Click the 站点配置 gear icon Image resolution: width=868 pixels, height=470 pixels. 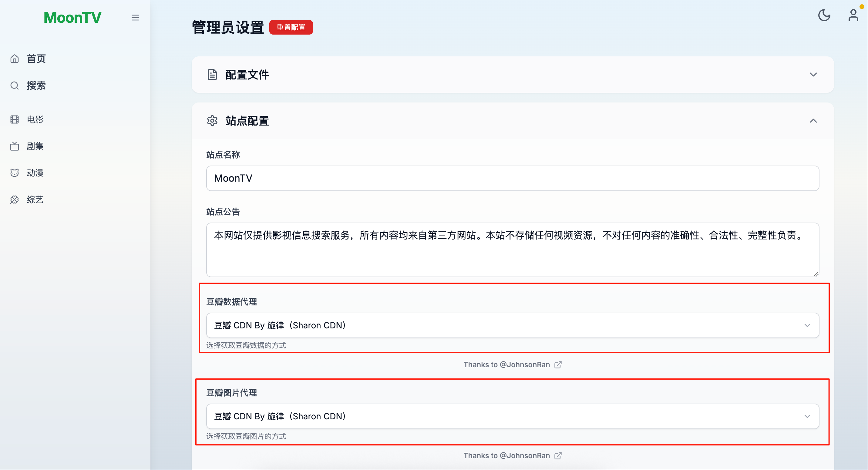pyautogui.click(x=212, y=121)
